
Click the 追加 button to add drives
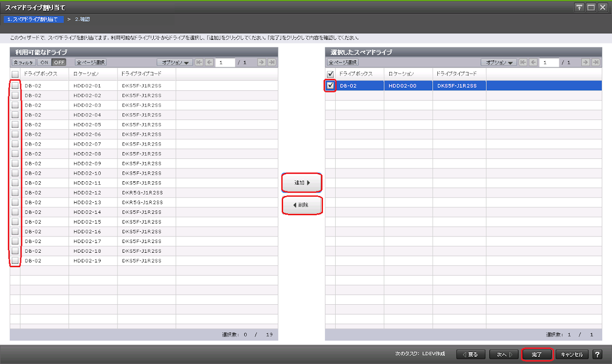click(x=302, y=182)
